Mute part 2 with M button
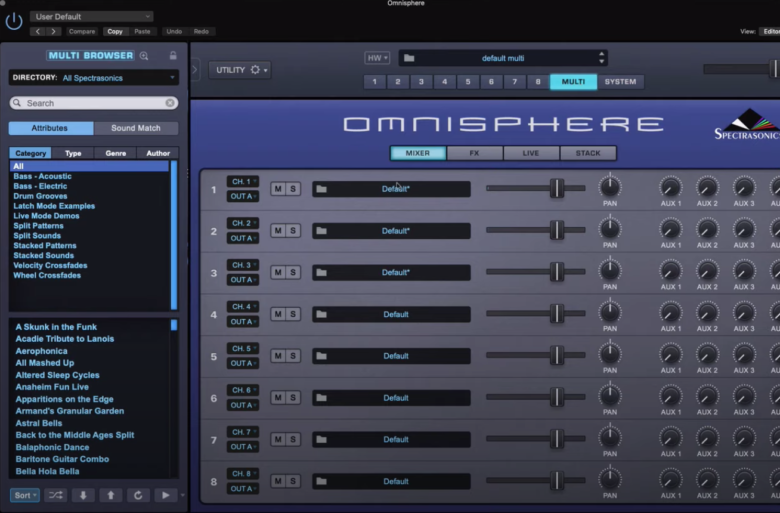 pos(278,231)
